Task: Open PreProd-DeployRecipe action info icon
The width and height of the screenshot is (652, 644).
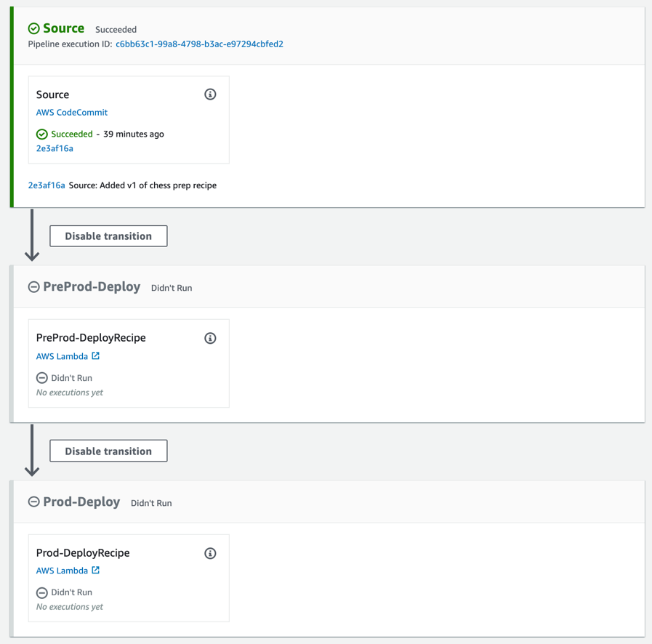Action: pyautogui.click(x=210, y=338)
